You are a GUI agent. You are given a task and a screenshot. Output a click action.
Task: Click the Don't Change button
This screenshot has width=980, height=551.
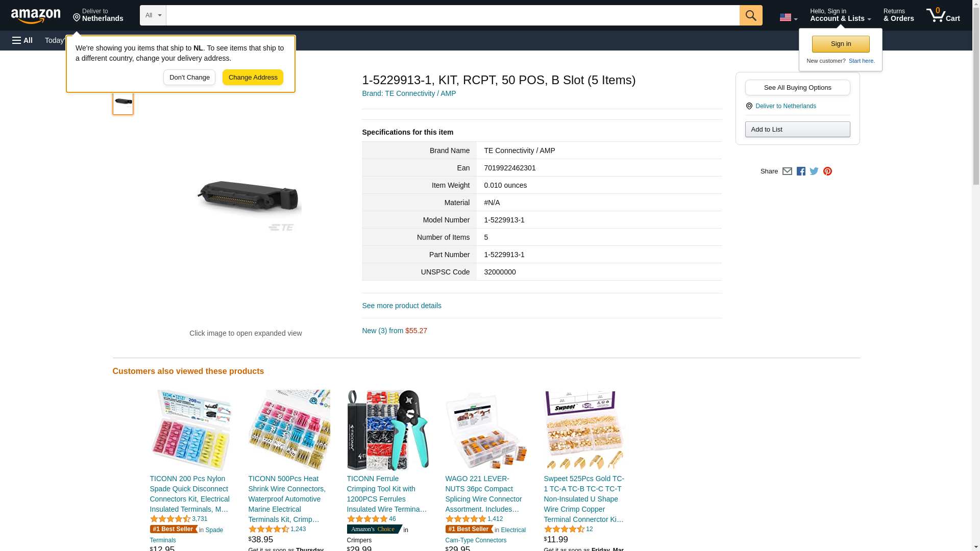[x=189, y=78]
